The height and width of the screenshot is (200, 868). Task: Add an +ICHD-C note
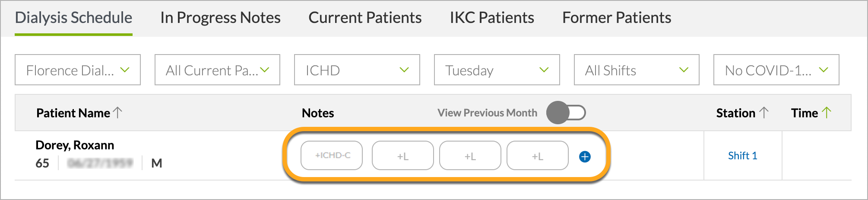coord(332,155)
